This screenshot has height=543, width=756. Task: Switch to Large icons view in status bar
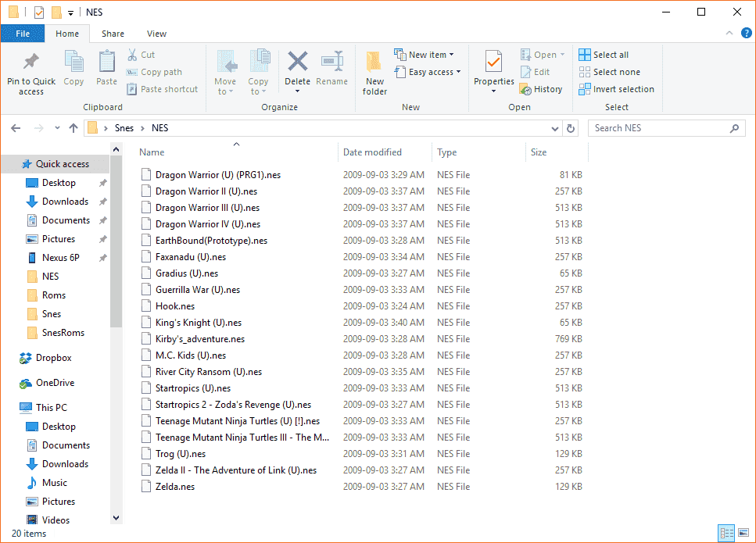pyautogui.click(x=743, y=533)
